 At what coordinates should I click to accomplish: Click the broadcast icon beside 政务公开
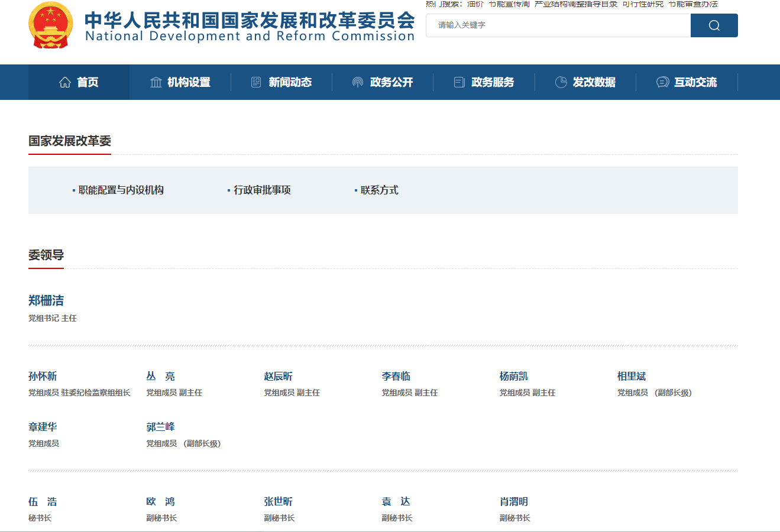(x=358, y=82)
